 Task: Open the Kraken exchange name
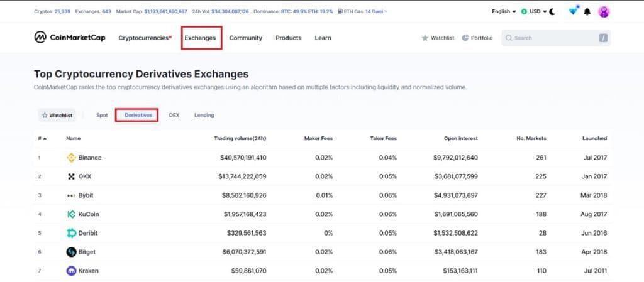pos(88,271)
